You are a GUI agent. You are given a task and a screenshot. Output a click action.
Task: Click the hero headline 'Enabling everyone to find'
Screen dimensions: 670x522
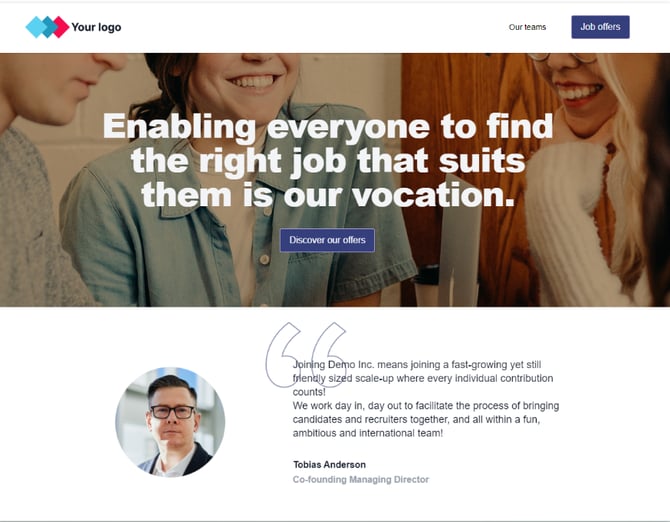pos(328,126)
